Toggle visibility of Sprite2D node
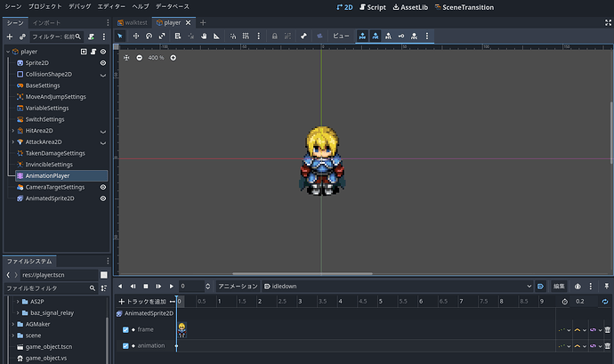 tap(103, 62)
